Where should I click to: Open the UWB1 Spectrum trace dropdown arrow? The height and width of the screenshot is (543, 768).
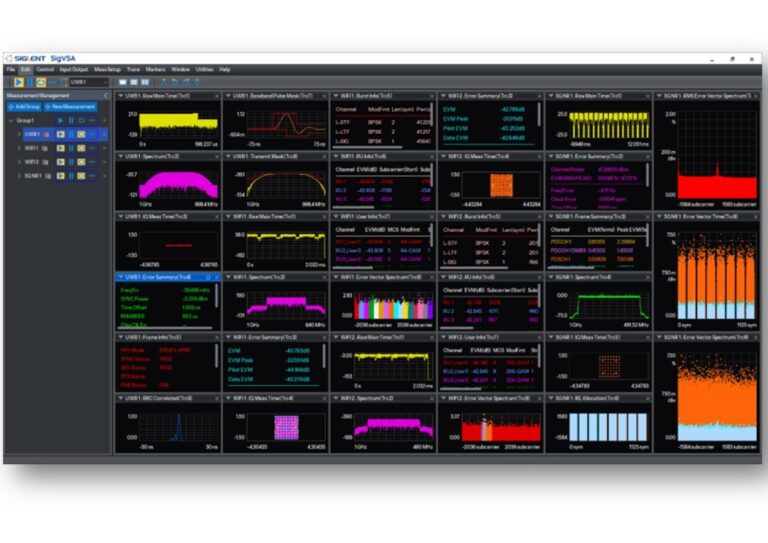120,156
